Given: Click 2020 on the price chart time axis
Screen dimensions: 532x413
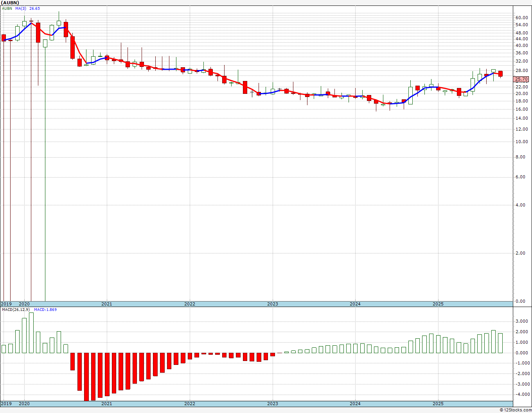Looking at the screenshot, I should click(x=24, y=304).
